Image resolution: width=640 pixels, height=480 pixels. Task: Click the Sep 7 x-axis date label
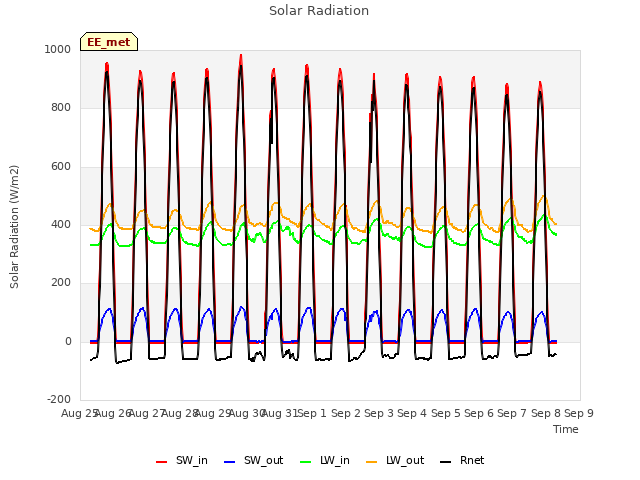pos(512,413)
